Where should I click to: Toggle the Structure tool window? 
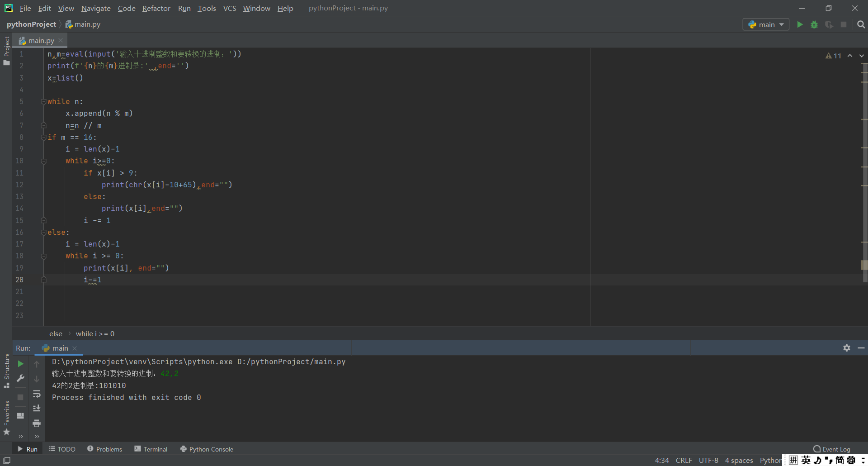tap(6, 371)
